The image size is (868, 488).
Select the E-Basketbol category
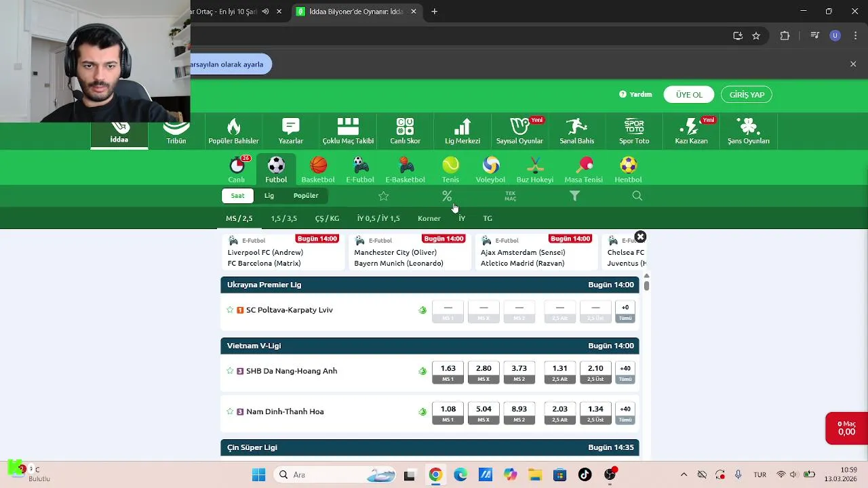[x=406, y=169]
